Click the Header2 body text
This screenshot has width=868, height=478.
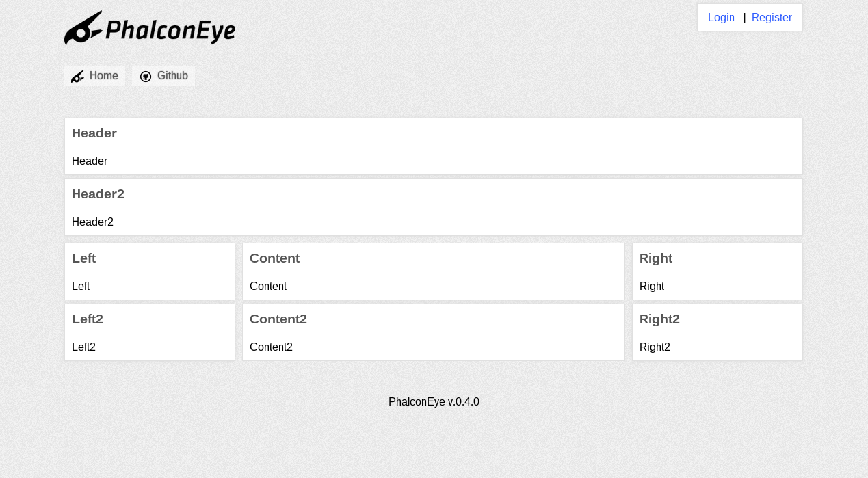[92, 222]
